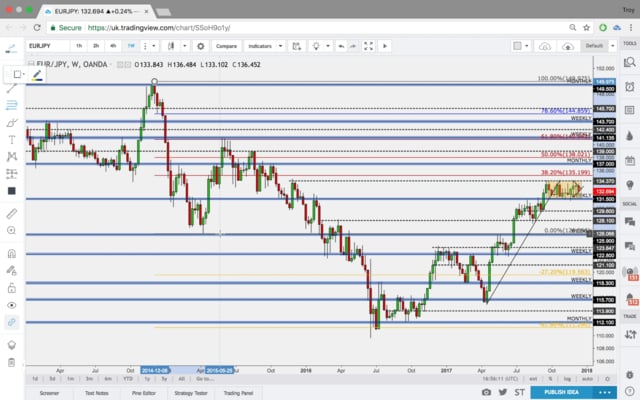Open the Strategy Tester tab
Screen dimensions: 640x400
point(190,394)
